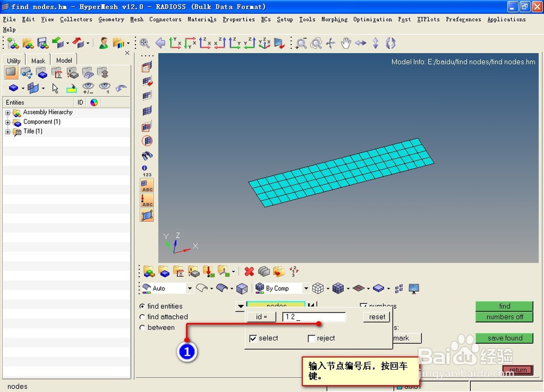Switch to the Mask tab
Screen dimensions: 544x392
click(x=38, y=61)
